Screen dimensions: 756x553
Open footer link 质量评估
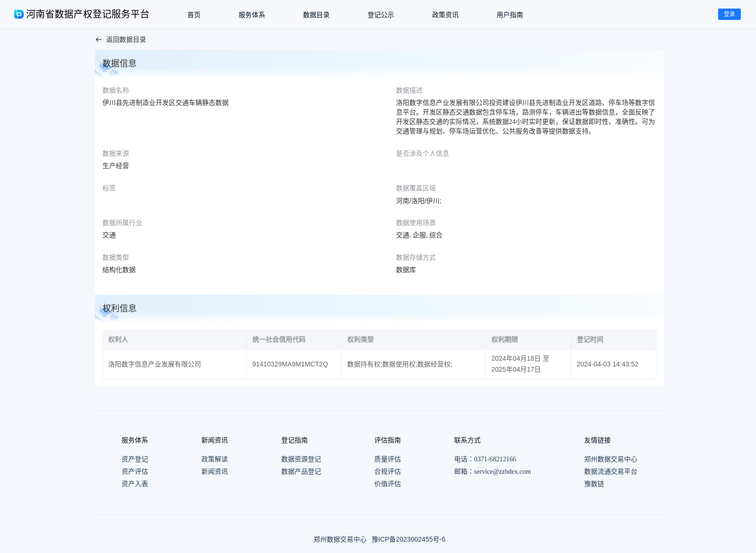[387, 459]
